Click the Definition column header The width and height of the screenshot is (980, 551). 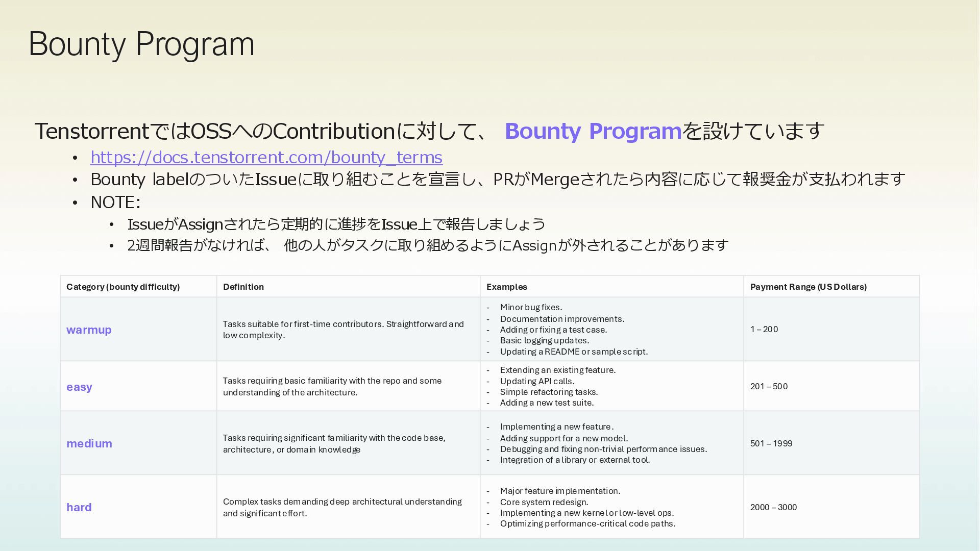[x=243, y=287]
